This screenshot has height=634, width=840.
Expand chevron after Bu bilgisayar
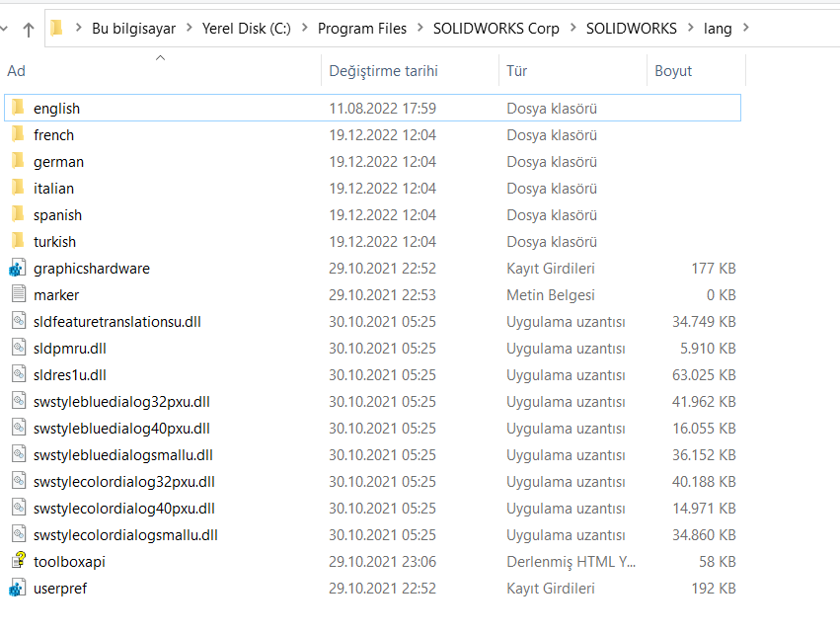pyautogui.click(x=190, y=28)
